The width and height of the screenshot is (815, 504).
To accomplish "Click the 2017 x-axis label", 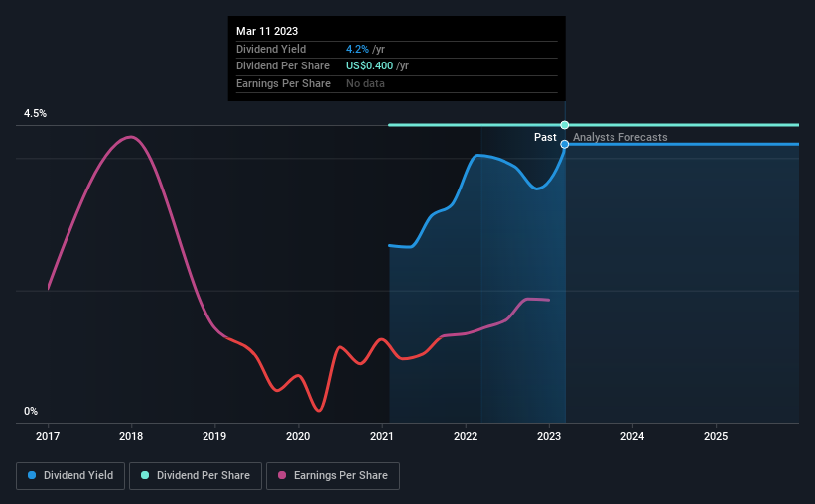I will (48, 436).
